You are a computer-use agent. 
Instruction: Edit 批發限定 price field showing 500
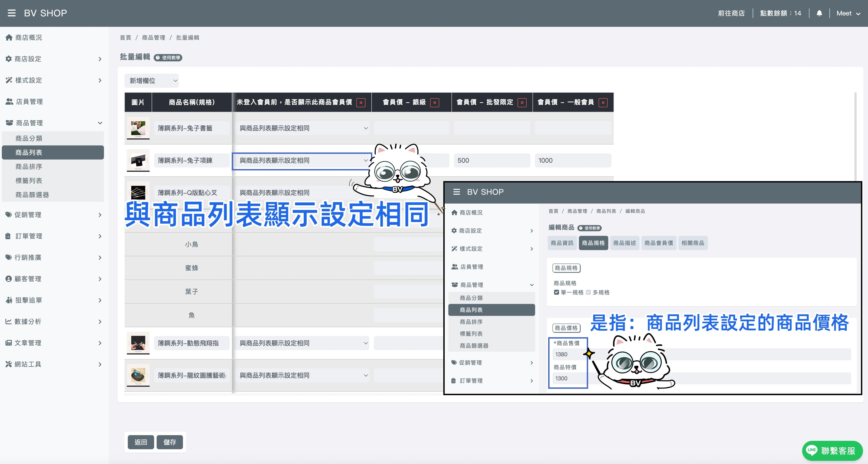[x=492, y=160]
